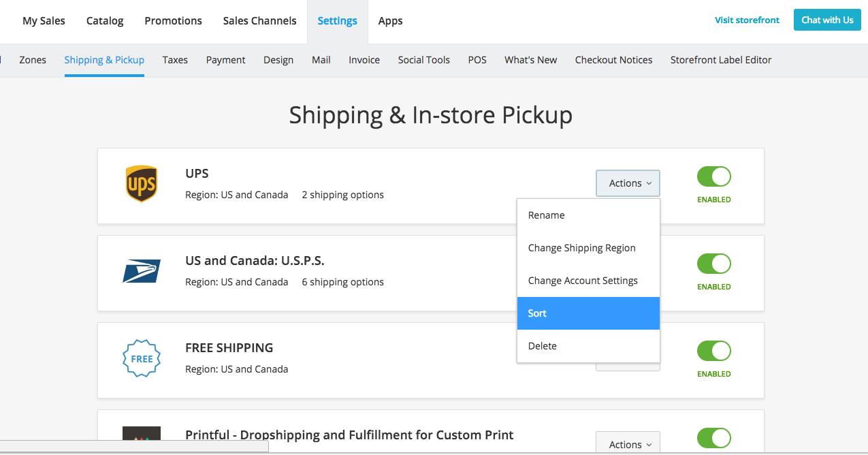Select the Settings tab
This screenshot has width=868, height=455.
click(337, 20)
